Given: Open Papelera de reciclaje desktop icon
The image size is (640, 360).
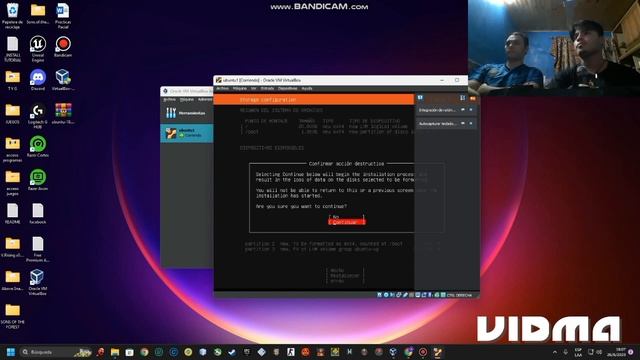Looking at the screenshot, I should click(x=13, y=16).
